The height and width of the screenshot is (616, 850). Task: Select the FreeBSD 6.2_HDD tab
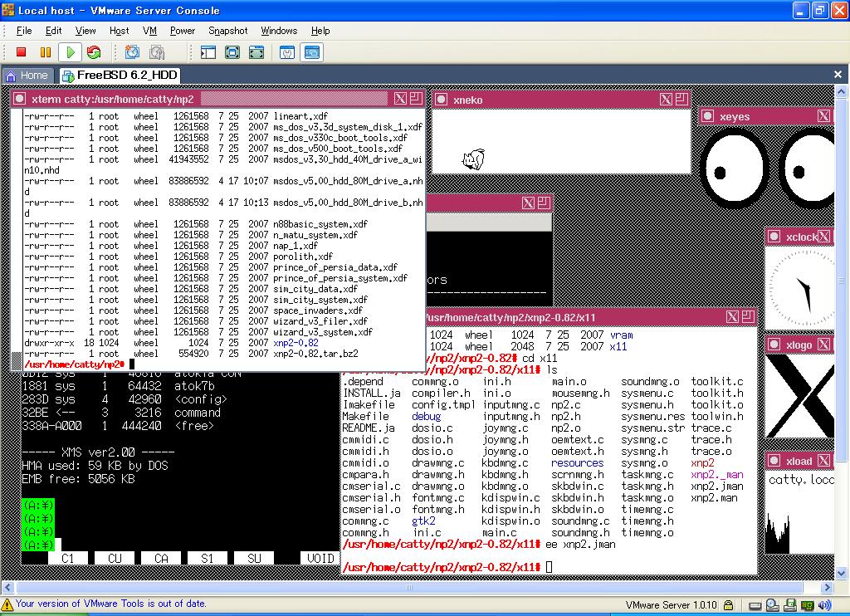[x=120, y=76]
